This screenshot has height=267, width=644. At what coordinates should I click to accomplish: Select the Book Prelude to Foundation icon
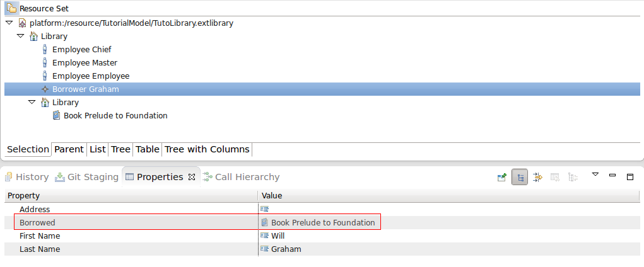pyautogui.click(x=56, y=115)
